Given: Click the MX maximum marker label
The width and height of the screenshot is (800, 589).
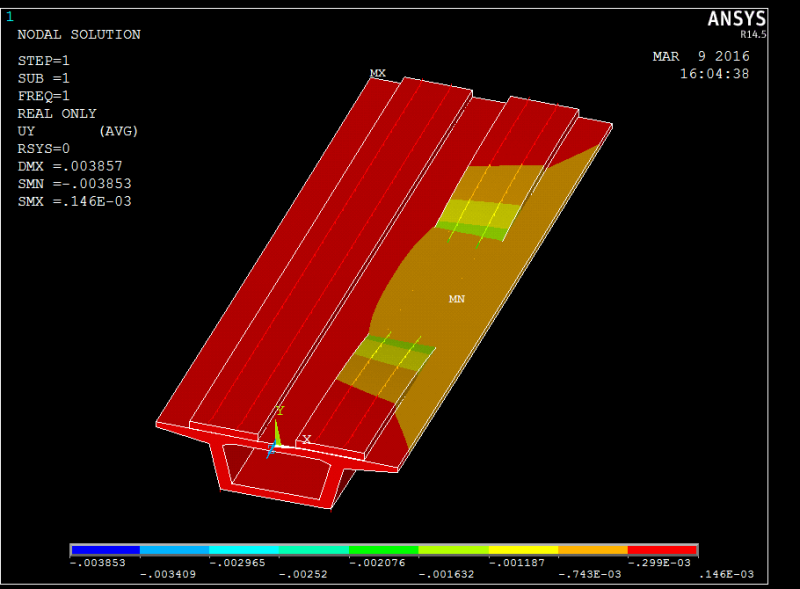Looking at the screenshot, I should pyautogui.click(x=378, y=73).
